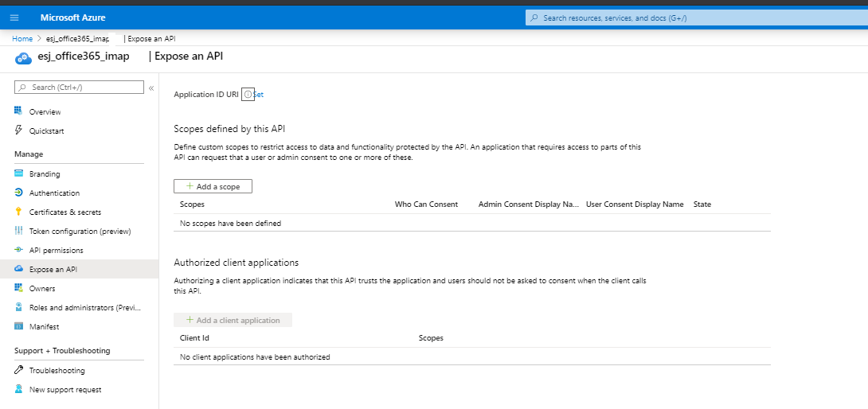Open Roles and administrators page
Screen dimensions: 868x409
tap(84, 307)
